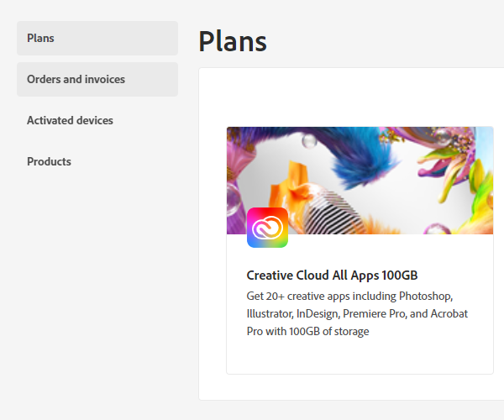
Task: Open the Plans sidebar section
Action: click(x=97, y=39)
